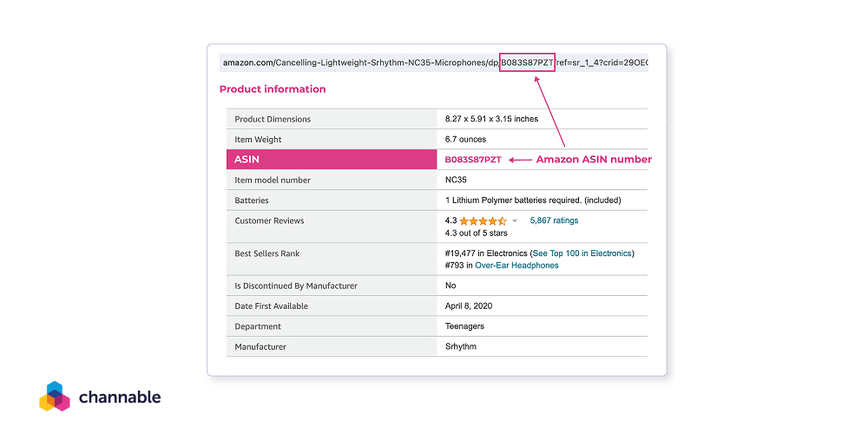
Task: Click the 6.7 ounces item weight value
Action: pyautogui.click(x=465, y=139)
